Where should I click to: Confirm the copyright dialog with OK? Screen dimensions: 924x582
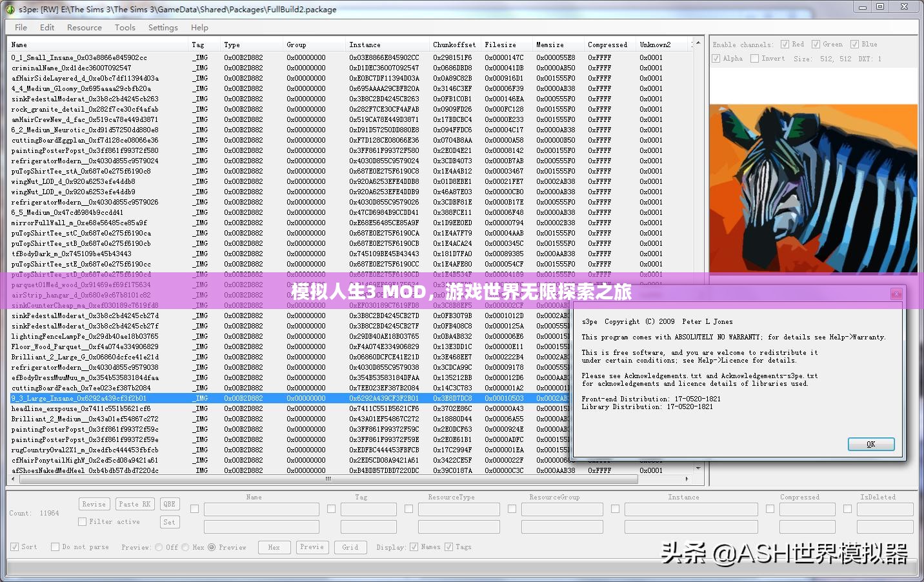pyautogui.click(x=871, y=444)
